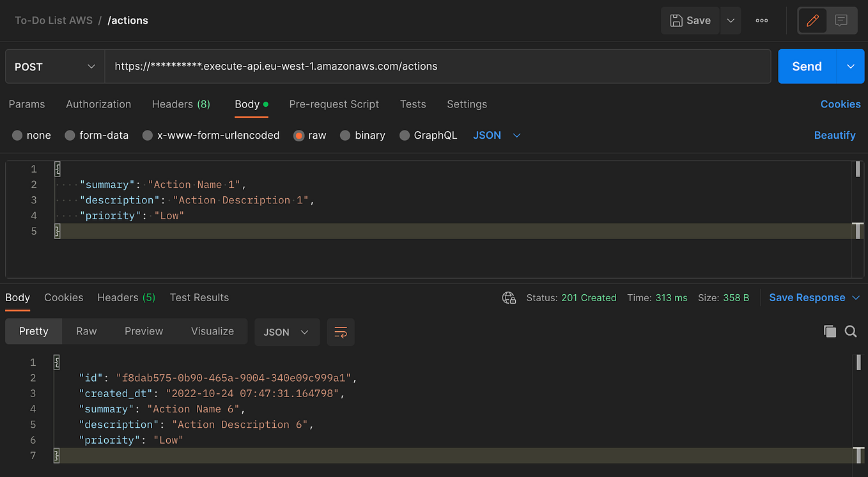
Task: Switch body type to GraphQL
Action: tap(428, 135)
